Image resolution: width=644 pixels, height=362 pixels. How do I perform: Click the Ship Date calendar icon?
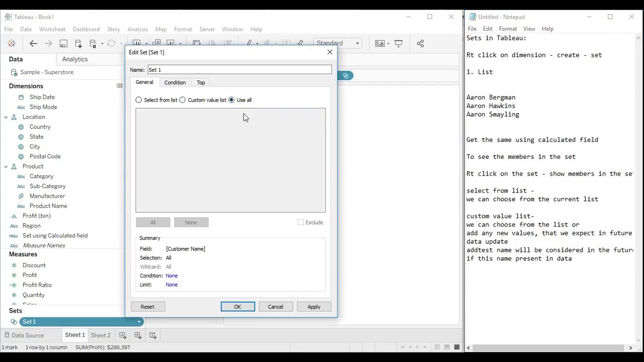coord(21,97)
